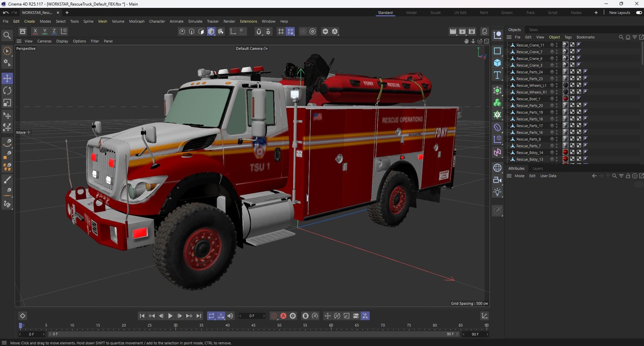Open the Mesh menu
This screenshot has width=644, height=346.
coord(103,21)
